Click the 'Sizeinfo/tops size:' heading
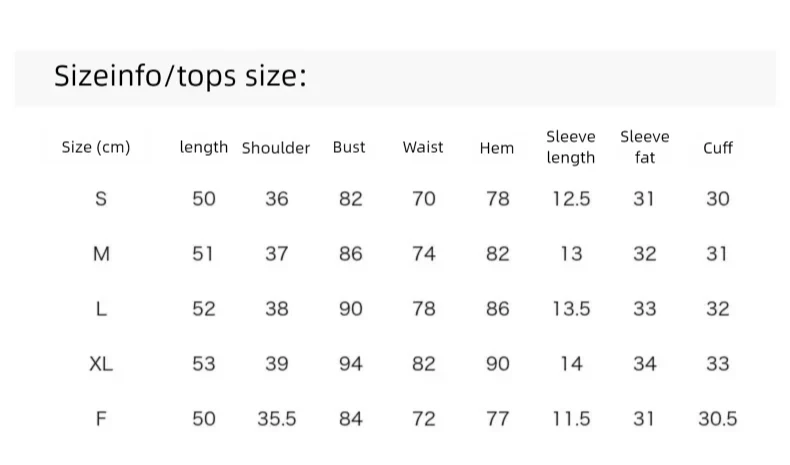 tap(180, 77)
